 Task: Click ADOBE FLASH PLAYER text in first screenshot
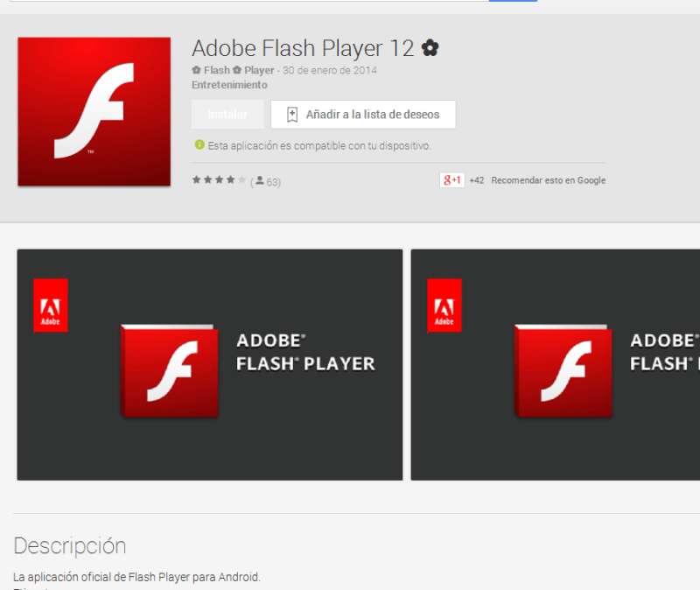[305, 352]
